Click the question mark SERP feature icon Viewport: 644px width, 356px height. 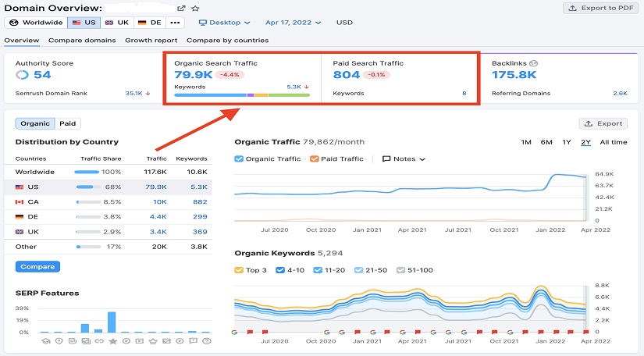207,341
